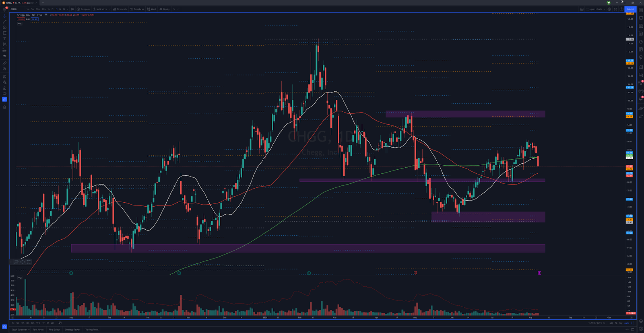Enter fullscreen mode
This screenshot has width=644, height=333.
click(x=615, y=9)
